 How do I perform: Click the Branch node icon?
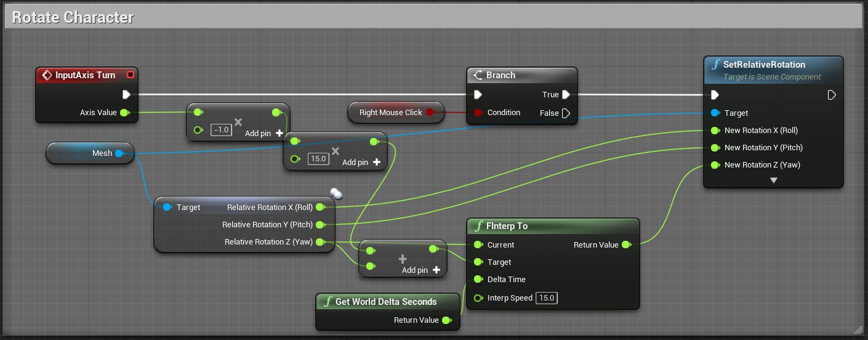pos(478,75)
